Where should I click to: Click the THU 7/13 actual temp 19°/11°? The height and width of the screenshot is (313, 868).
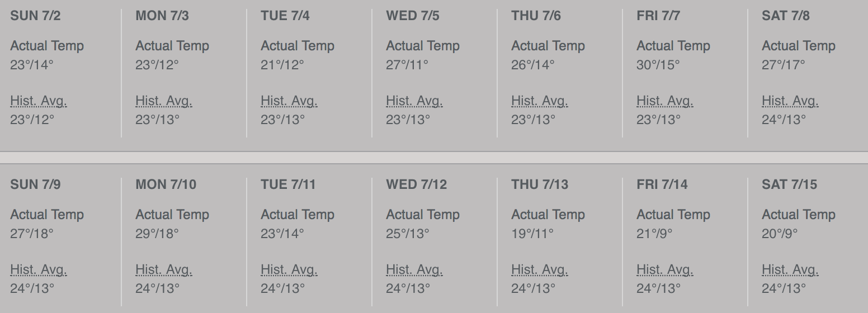[532, 234]
